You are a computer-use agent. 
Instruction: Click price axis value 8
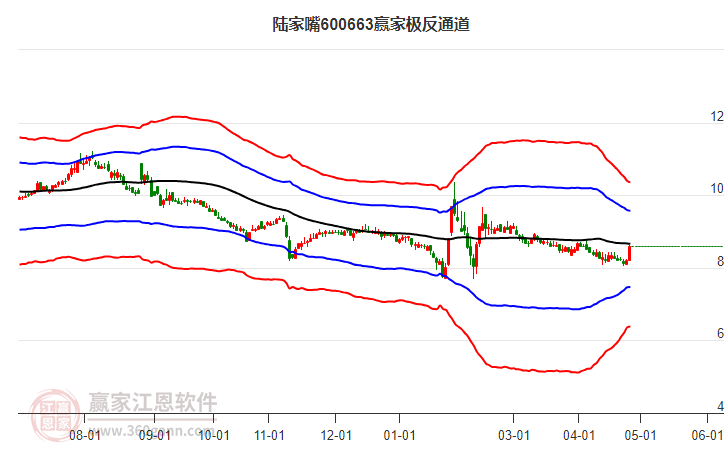point(720,262)
